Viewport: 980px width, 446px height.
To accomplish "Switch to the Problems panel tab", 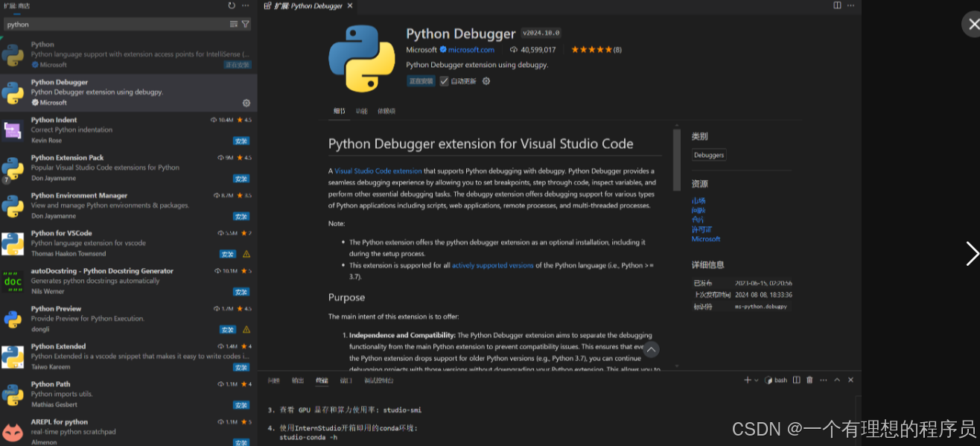I will tap(273, 380).
